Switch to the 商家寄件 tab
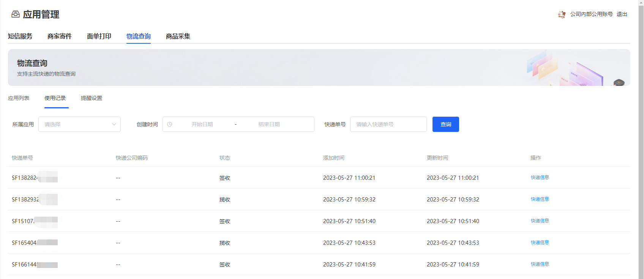This screenshot has width=644, height=279. coord(60,36)
